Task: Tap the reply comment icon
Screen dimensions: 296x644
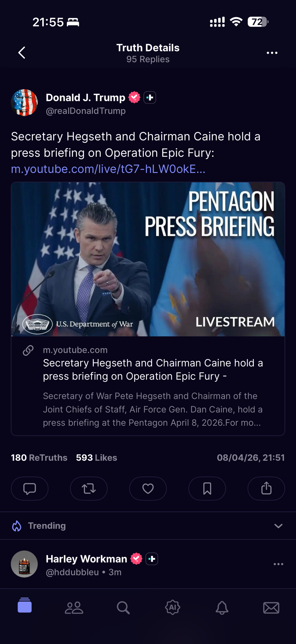Action: 30,488
